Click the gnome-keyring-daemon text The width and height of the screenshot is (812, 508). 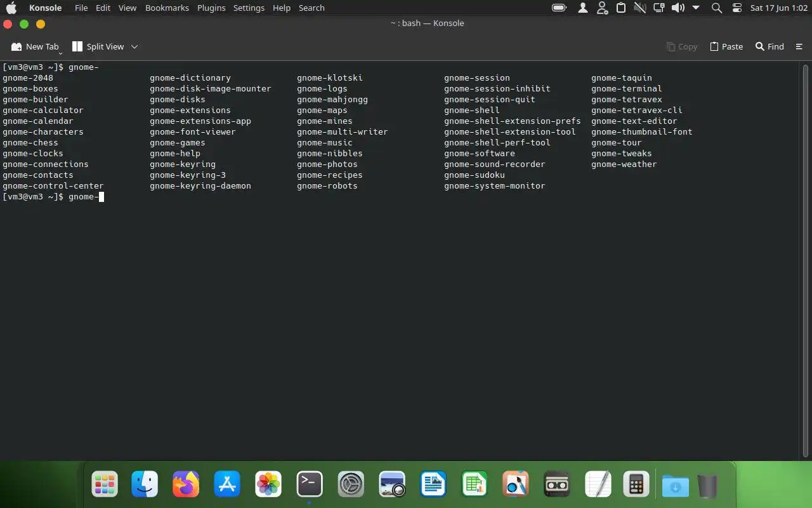pyautogui.click(x=200, y=185)
